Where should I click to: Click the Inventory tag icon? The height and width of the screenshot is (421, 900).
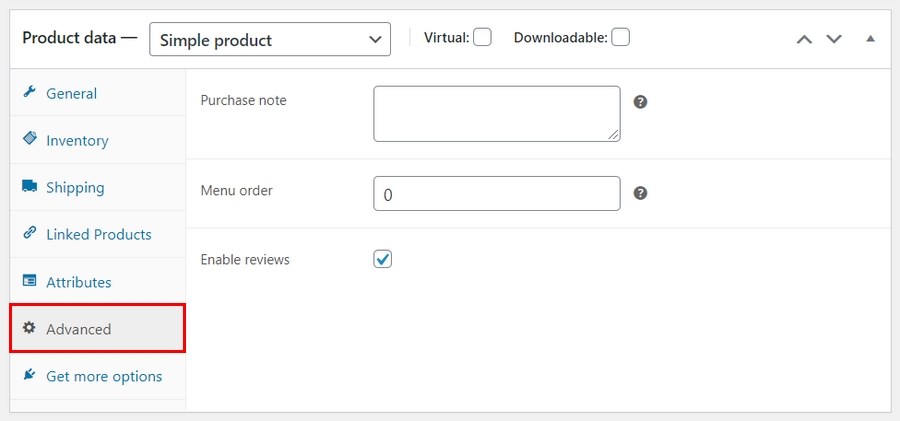[29, 138]
